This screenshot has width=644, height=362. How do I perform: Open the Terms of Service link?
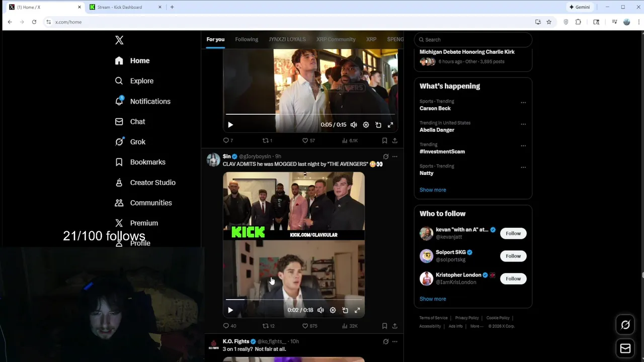click(x=433, y=318)
